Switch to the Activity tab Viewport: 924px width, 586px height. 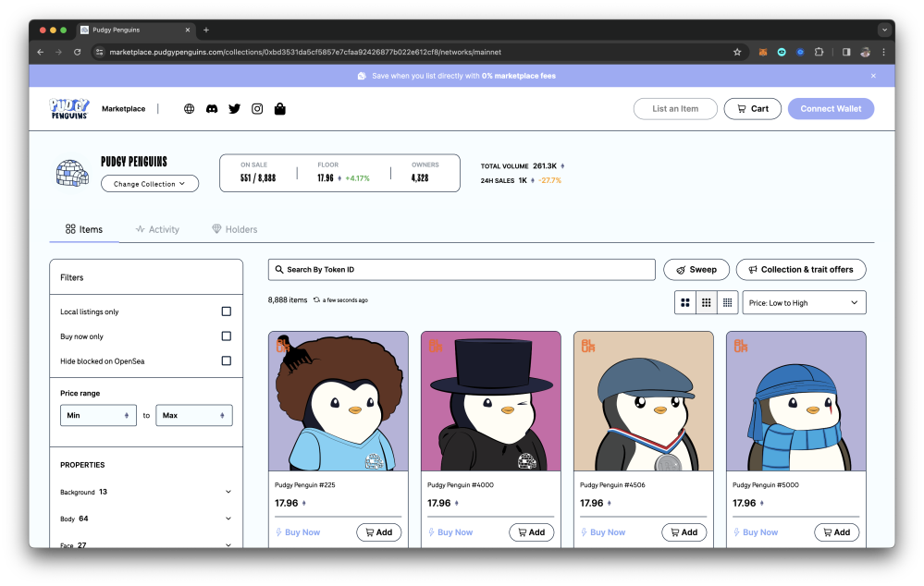tap(157, 230)
